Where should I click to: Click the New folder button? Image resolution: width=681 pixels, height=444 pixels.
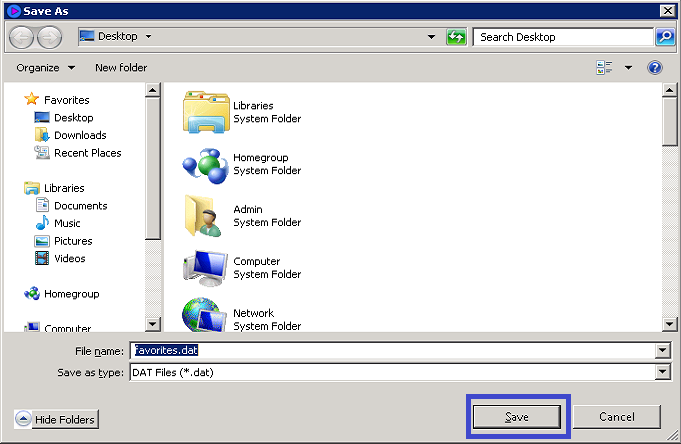(121, 68)
